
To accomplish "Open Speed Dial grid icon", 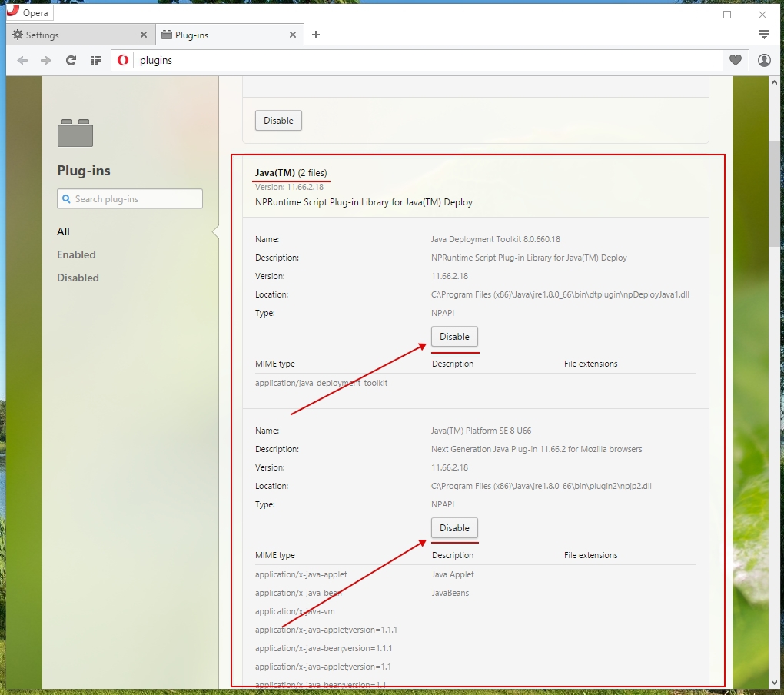I will tap(96, 61).
